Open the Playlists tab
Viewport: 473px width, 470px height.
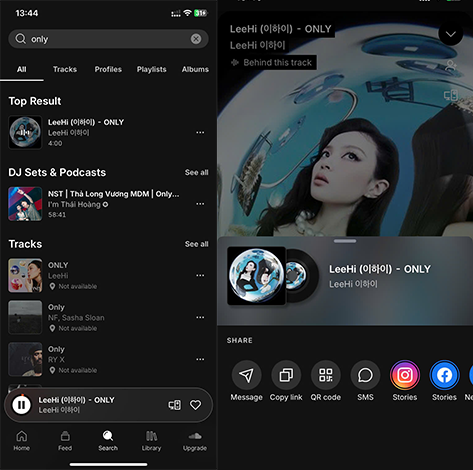151,69
